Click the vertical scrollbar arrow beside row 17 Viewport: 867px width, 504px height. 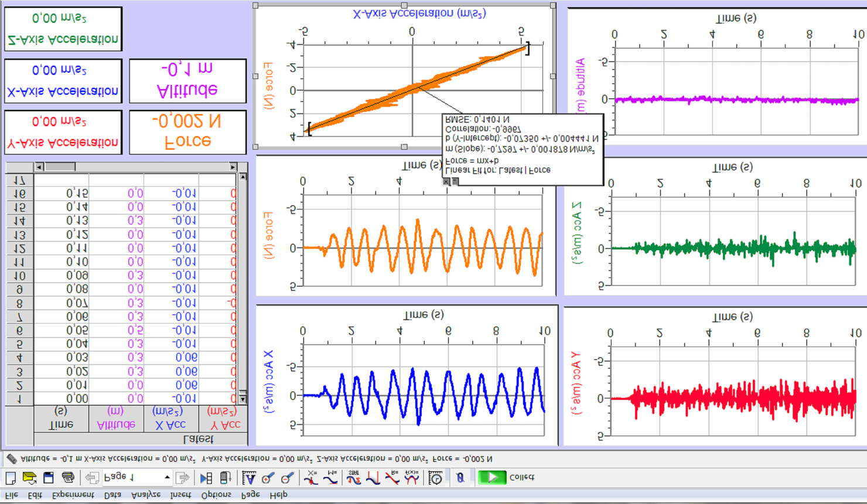point(243,177)
